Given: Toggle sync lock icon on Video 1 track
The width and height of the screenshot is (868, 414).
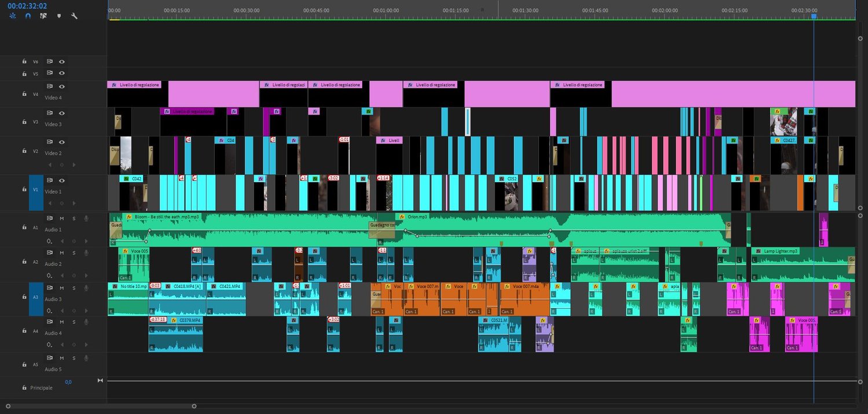Looking at the screenshot, I should tap(50, 180).
